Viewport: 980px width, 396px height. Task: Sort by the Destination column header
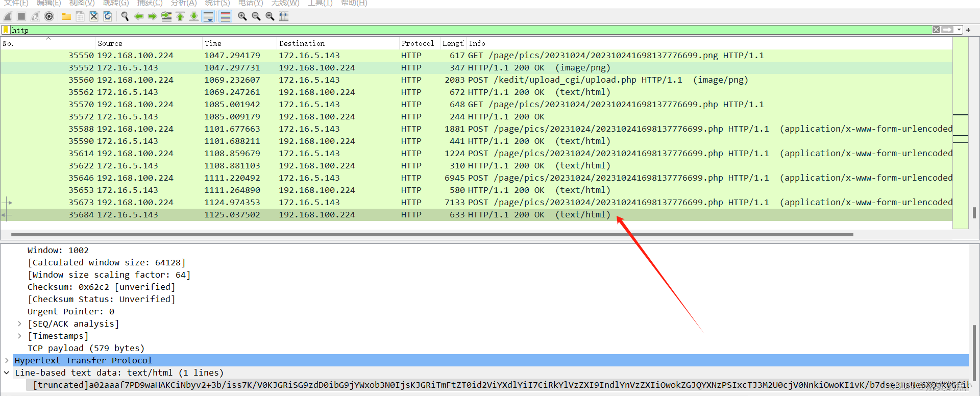click(x=337, y=43)
